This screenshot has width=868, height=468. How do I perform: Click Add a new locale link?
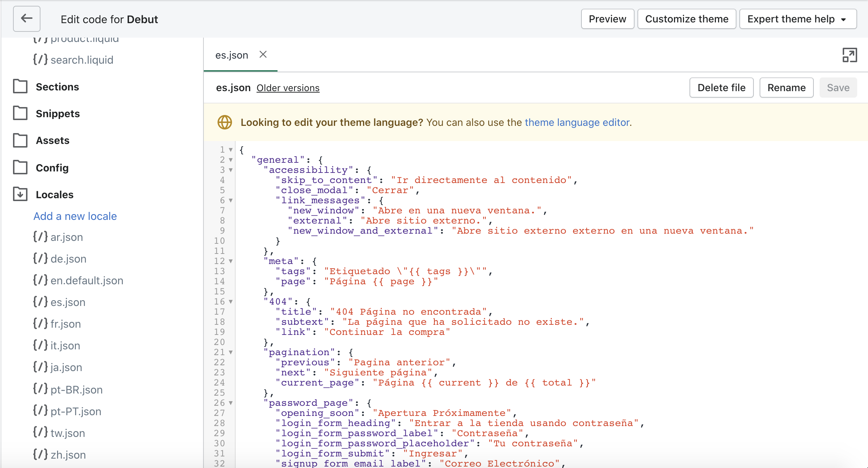(x=75, y=216)
